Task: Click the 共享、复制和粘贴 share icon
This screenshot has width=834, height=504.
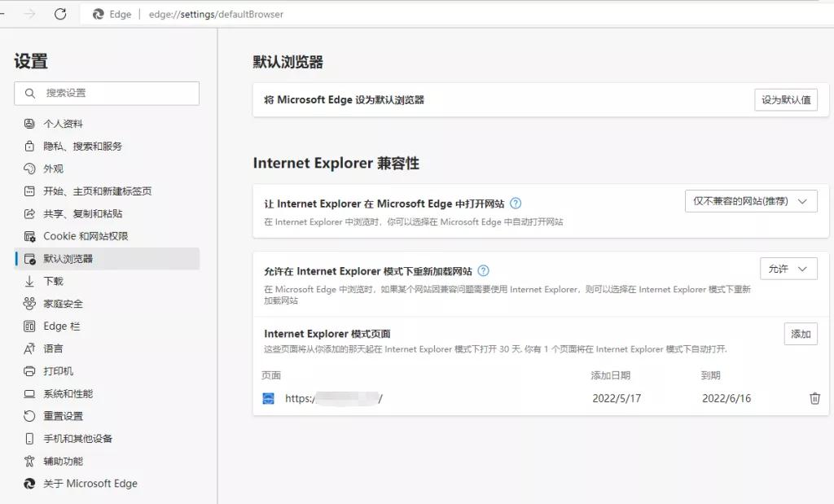Action: point(29,213)
